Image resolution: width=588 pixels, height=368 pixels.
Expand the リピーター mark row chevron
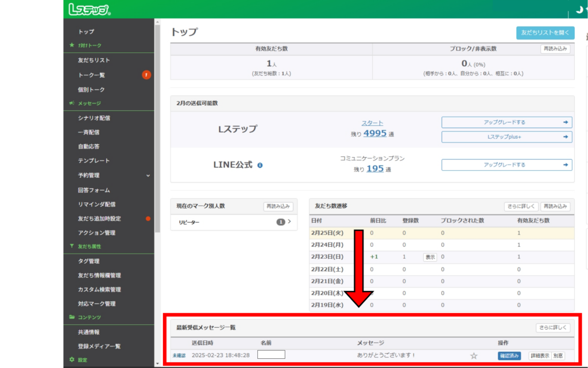click(x=289, y=222)
